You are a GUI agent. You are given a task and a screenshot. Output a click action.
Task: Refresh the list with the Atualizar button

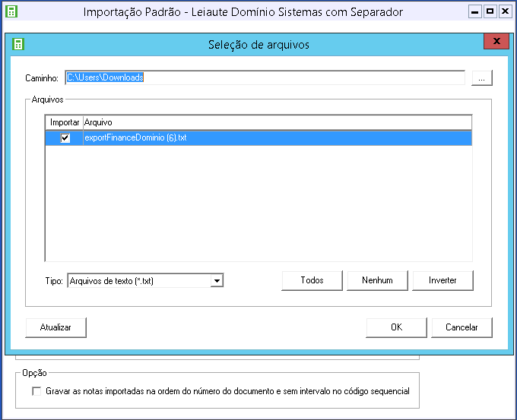point(56,327)
